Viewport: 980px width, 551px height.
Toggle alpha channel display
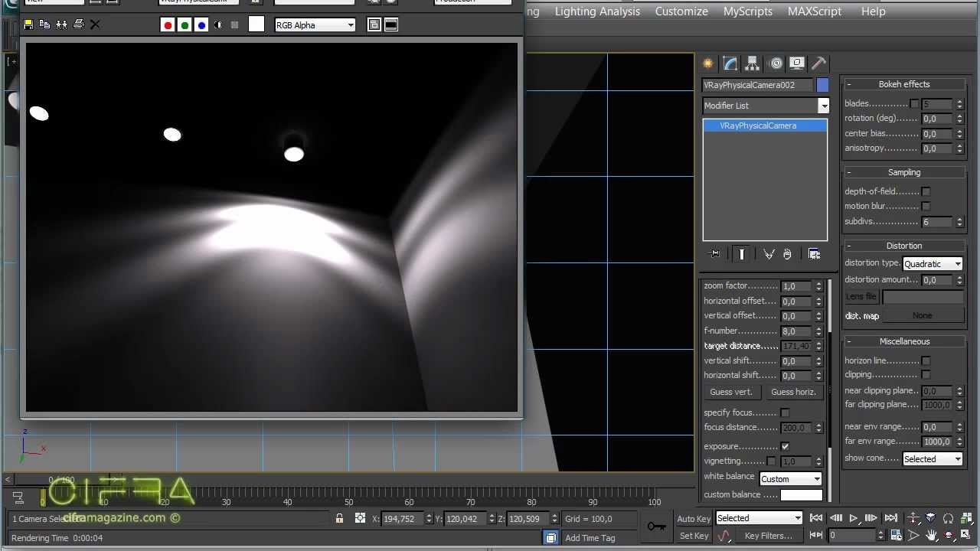218,25
